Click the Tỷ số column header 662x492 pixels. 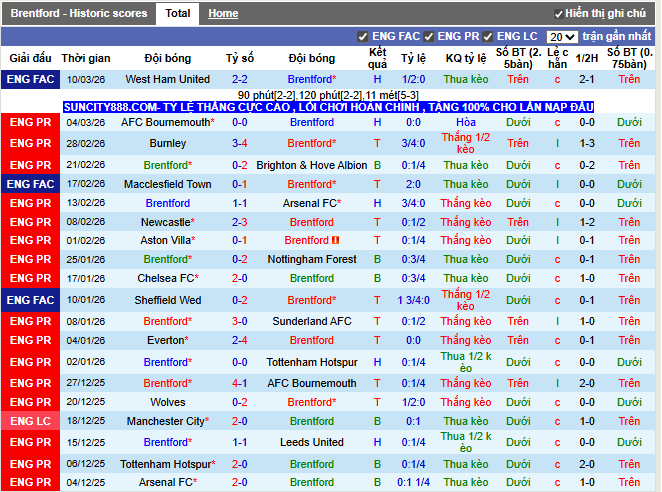[x=240, y=58]
